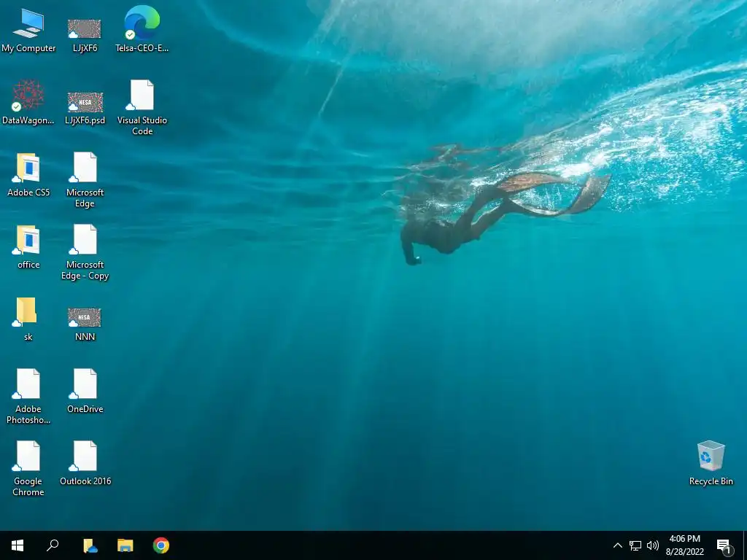
Task: Launch Google Chrome from the taskbar
Action: 161,545
